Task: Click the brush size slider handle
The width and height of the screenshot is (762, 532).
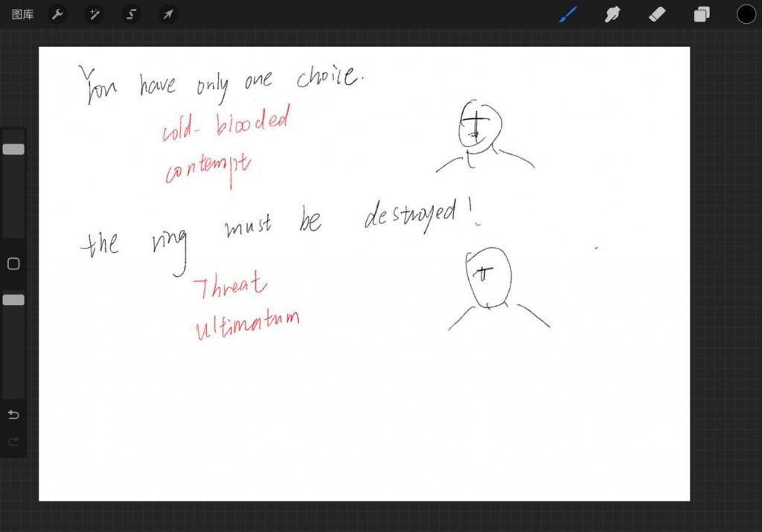Action: tap(13, 150)
